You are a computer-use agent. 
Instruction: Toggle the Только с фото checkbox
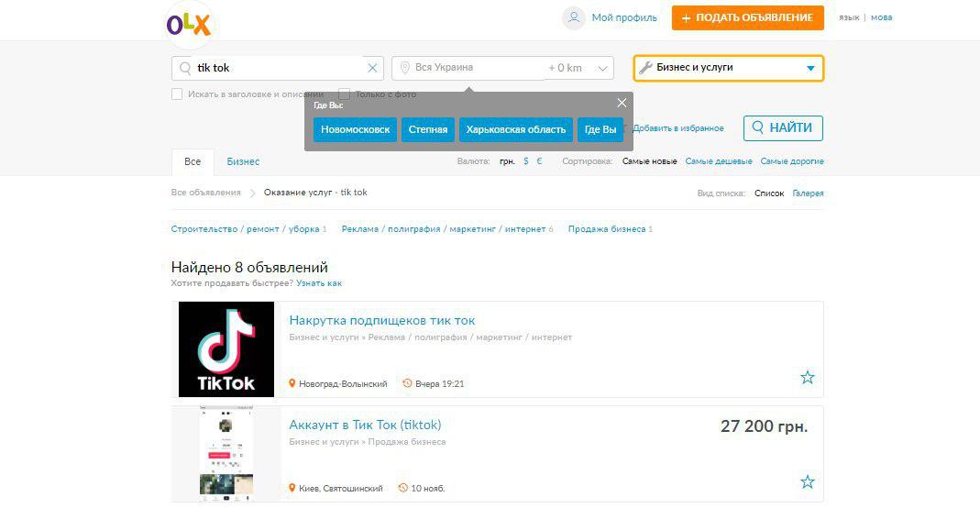(345, 94)
